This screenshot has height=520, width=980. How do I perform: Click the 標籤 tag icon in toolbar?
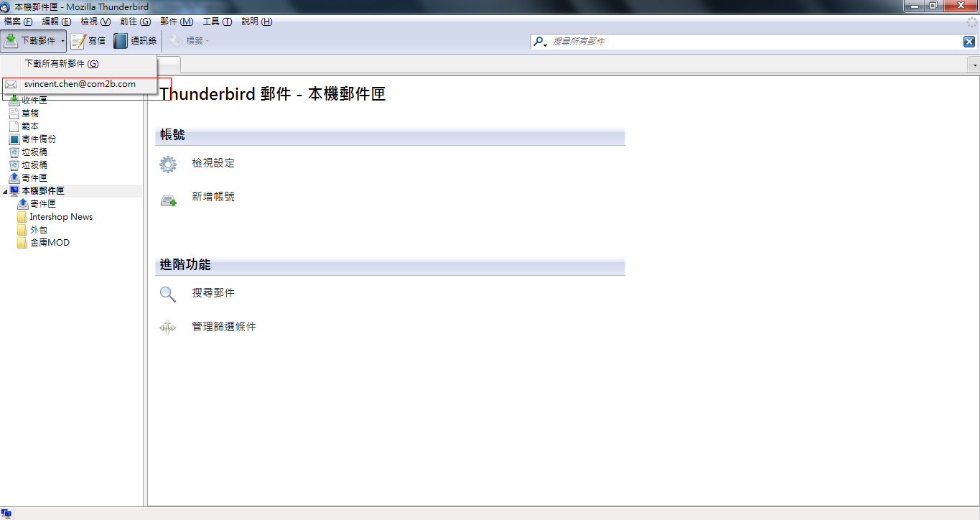click(176, 41)
